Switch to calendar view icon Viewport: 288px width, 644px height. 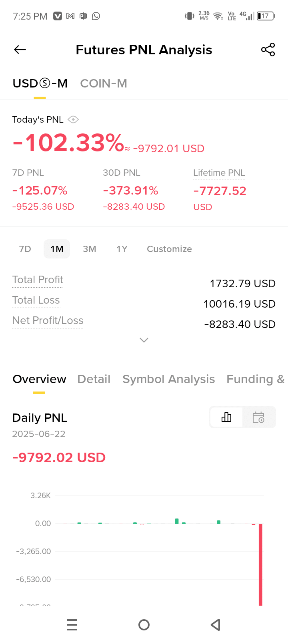tap(258, 417)
